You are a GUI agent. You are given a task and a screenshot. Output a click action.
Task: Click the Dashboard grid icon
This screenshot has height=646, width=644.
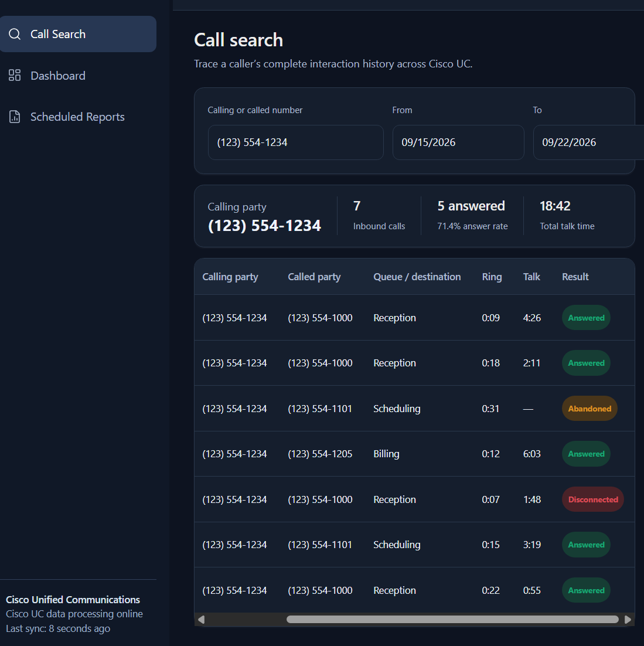(x=15, y=76)
